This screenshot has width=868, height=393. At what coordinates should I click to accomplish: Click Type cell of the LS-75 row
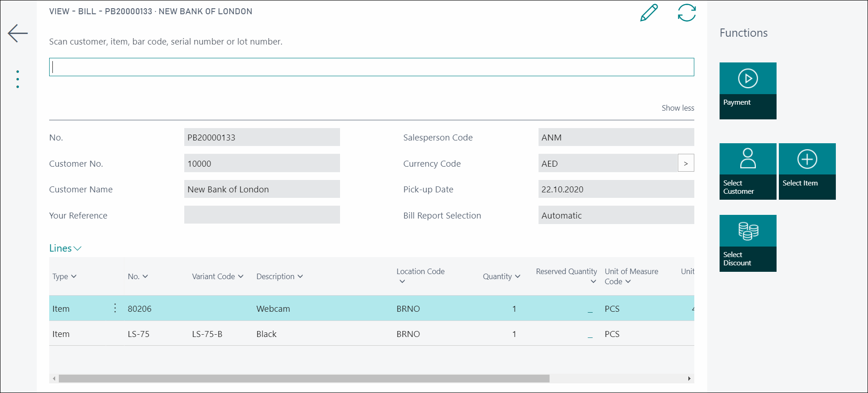click(x=61, y=334)
